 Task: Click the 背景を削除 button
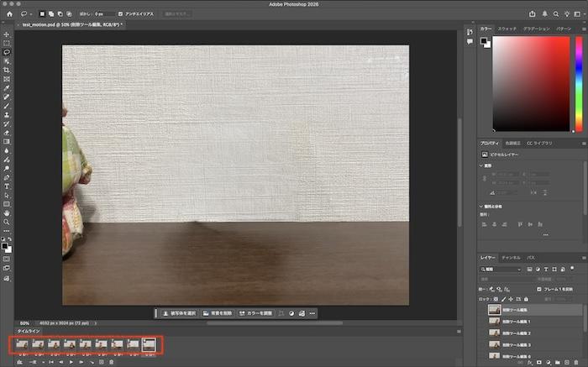[218, 313]
